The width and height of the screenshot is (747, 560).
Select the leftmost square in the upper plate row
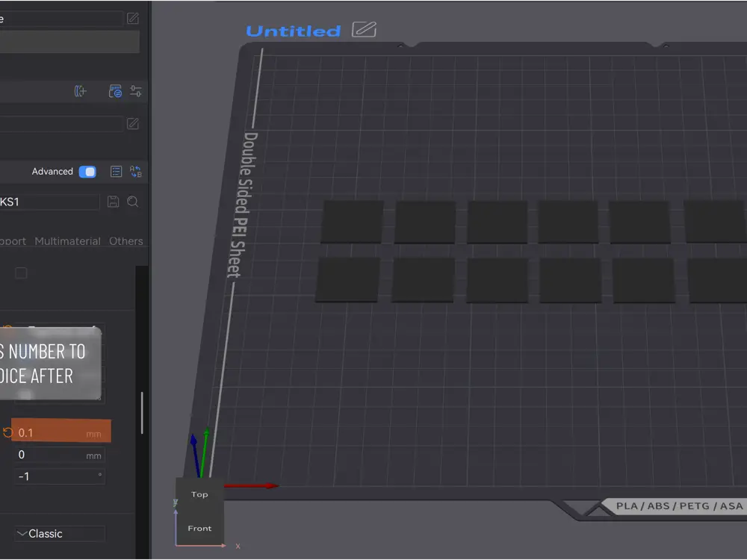pyautogui.click(x=353, y=222)
